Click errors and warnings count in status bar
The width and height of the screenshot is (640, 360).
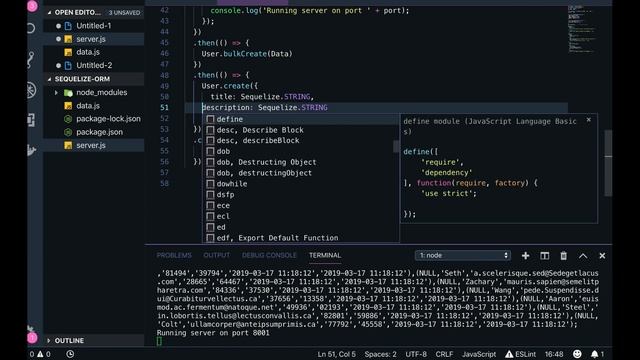[x=40, y=354]
